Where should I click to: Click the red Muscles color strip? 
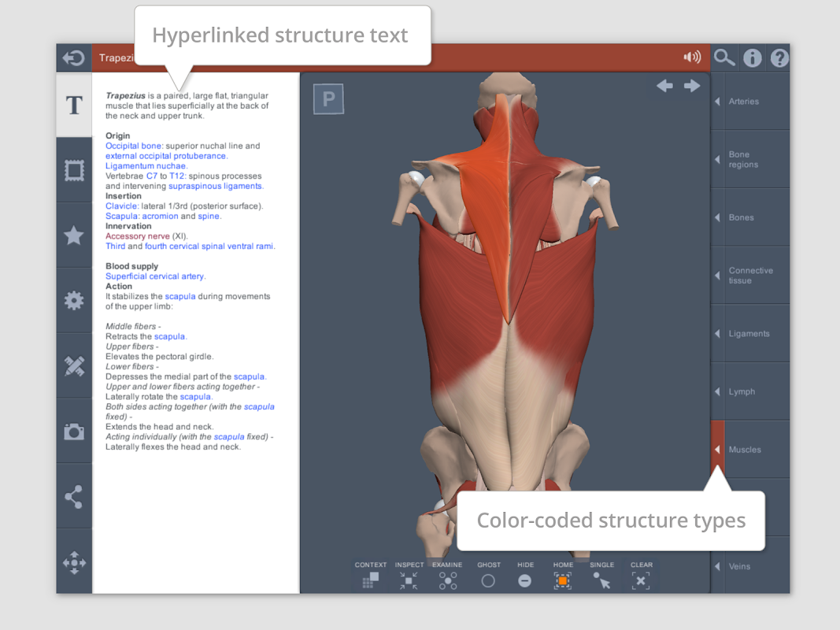tap(717, 450)
